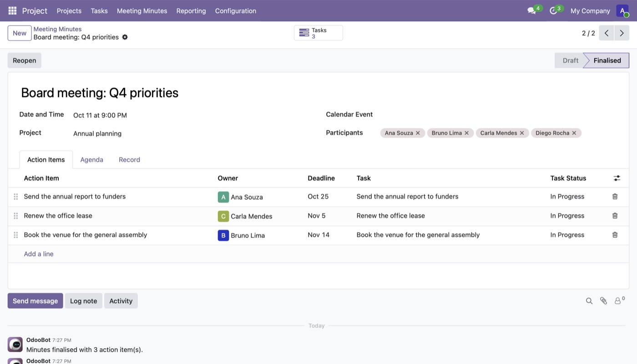The height and width of the screenshot is (364, 637).
Task: Open the Reporting menu
Action: tap(191, 10)
